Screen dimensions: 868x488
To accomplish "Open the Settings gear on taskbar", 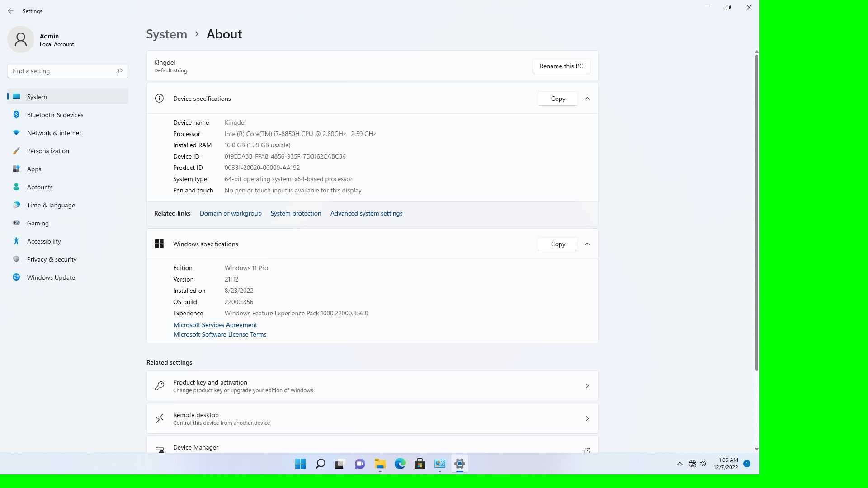I will click(459, 464).
